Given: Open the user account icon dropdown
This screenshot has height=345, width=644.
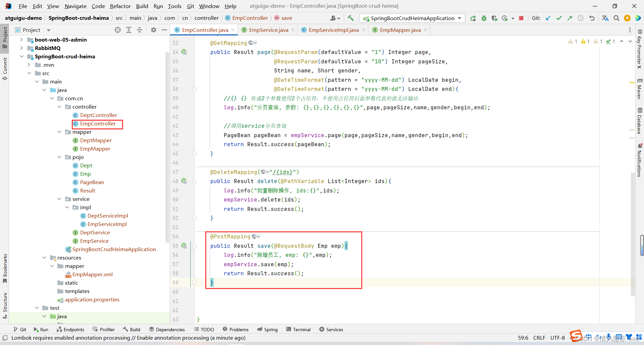Looking at the screenshot, I should coord(335,18).
